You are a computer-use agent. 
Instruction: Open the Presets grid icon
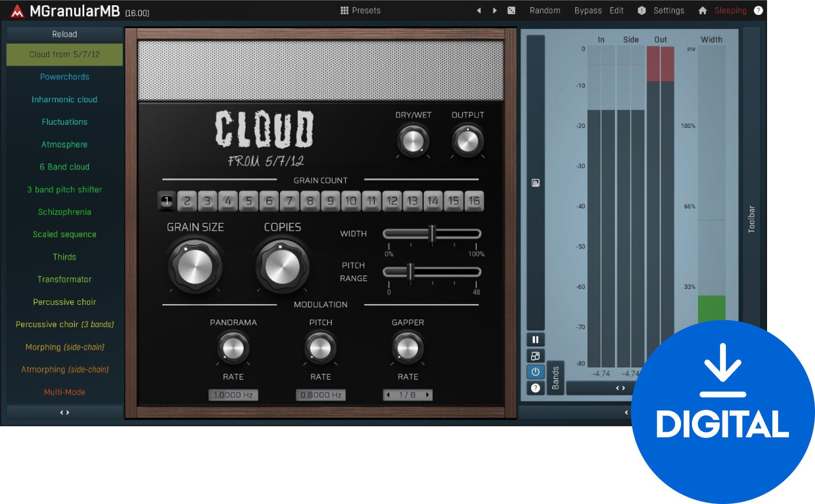click(x=344, y=11)
